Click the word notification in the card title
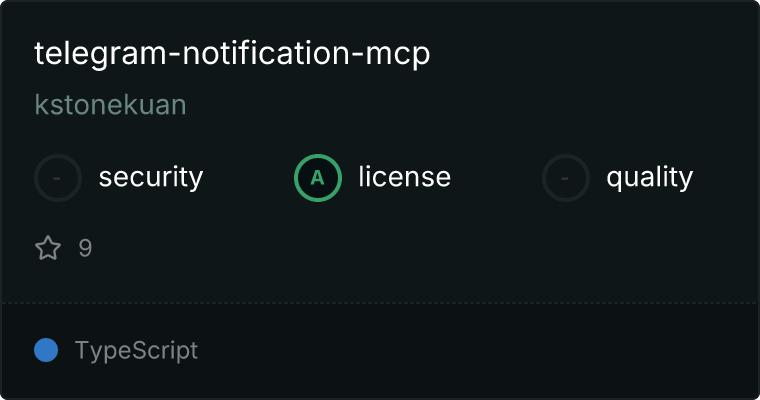The image size is (760, 400). point(266,53)
